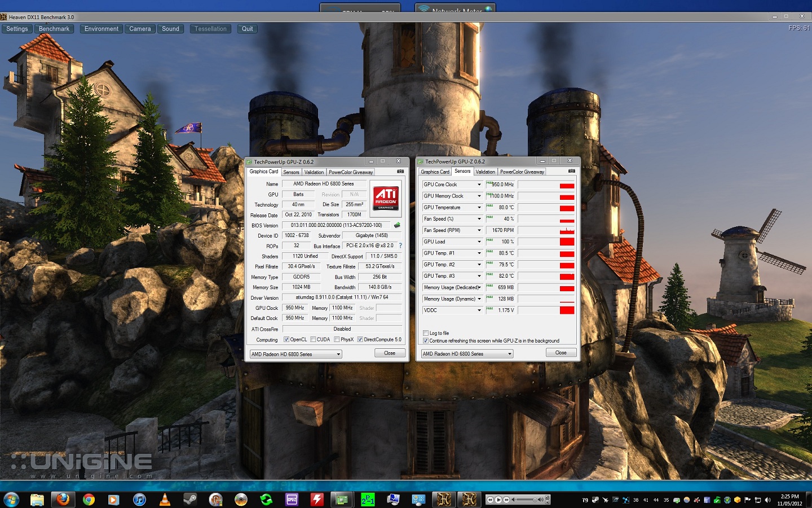Click the GPU-Z graphics card taskbar icon

342,500
